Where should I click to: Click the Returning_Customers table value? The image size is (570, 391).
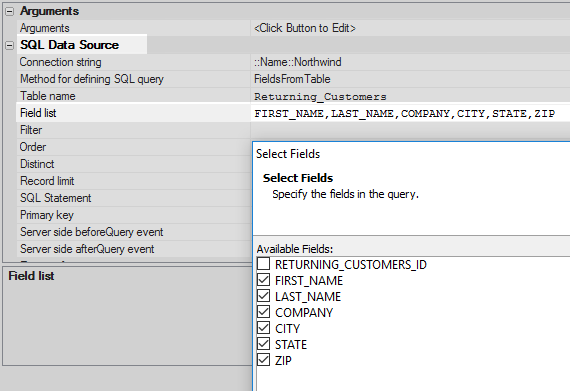pyautogui.click(x=320, y=97)
